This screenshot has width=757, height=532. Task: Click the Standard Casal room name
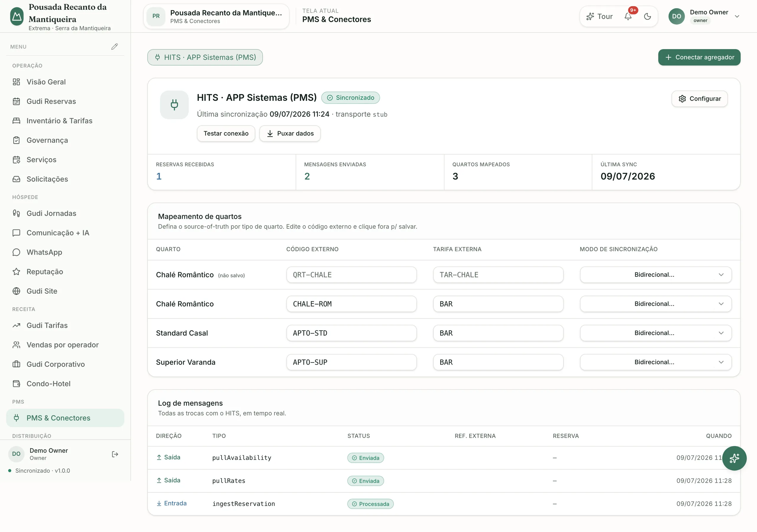click(x=182, y=333)
